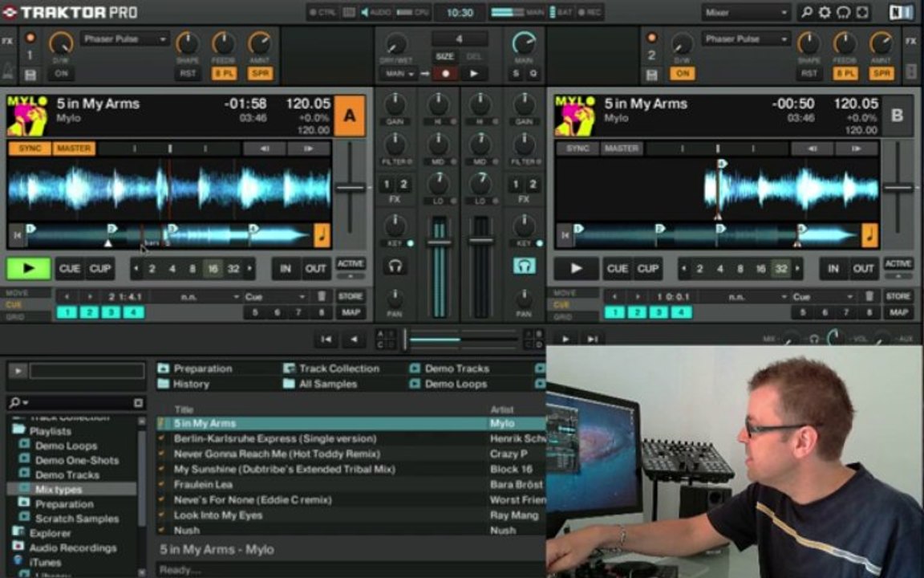The width and height of the screenshot is (924, 578).
Task: Start loop recorder record button
Action: pos(445,74)
